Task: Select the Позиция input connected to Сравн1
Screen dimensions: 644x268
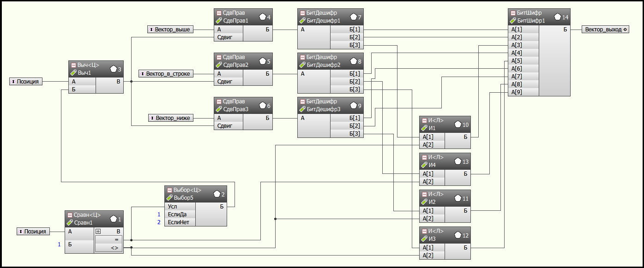Action: pos(34,232)
